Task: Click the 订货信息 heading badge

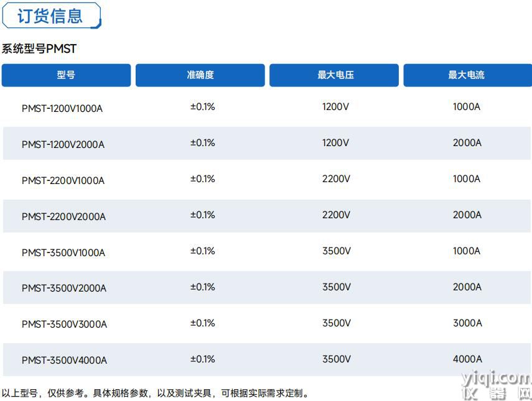Action: click(52, 16)
